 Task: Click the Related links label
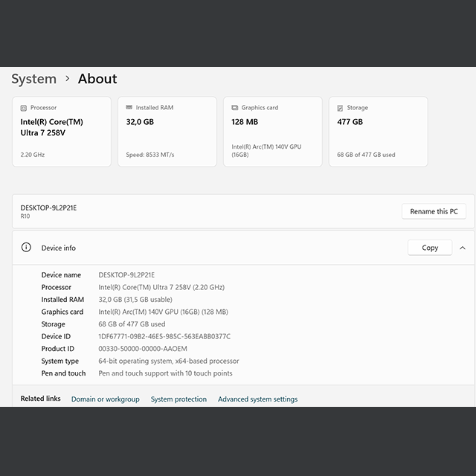[40, 399]
